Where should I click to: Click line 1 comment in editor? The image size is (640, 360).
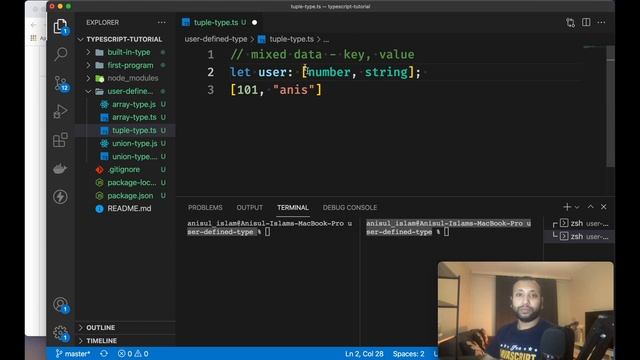tap(322, 54)
